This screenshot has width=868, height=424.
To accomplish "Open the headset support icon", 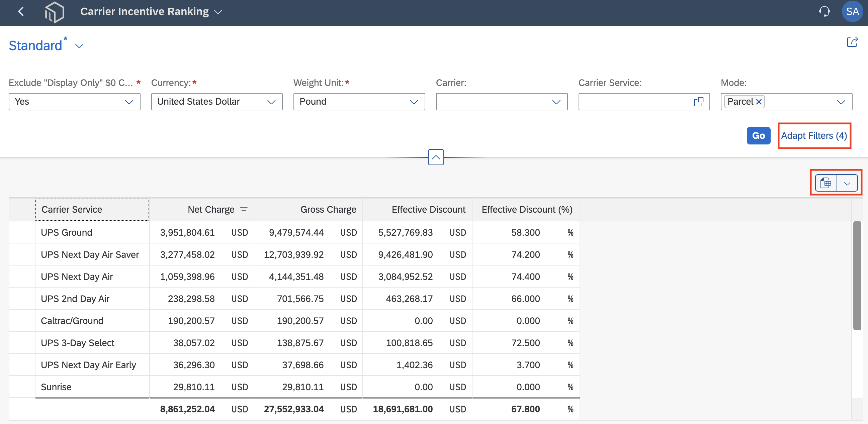I will pos(824,12).
